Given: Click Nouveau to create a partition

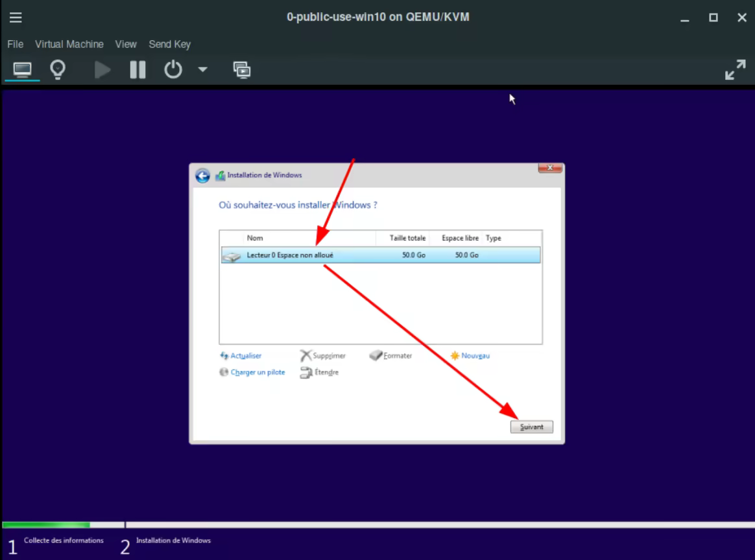Looking at the screenshot, I should (475, 356).
